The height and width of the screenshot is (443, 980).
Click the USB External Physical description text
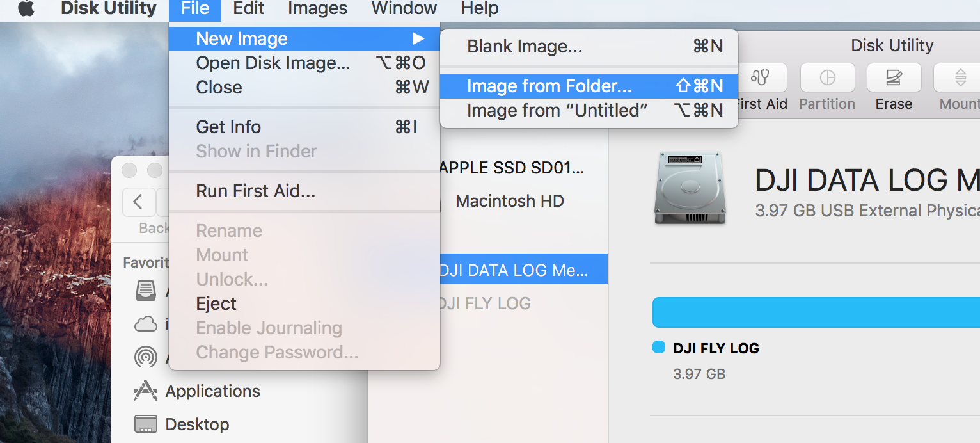(867, 211)
